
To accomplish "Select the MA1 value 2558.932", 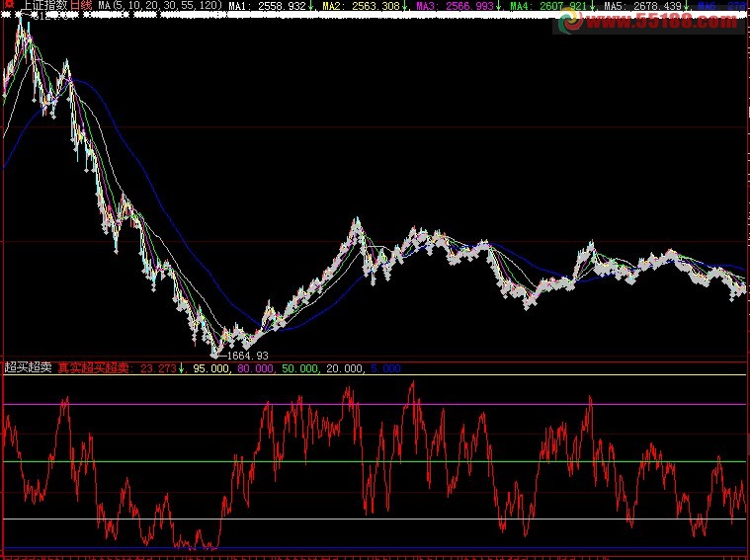I will coord(282,6).
